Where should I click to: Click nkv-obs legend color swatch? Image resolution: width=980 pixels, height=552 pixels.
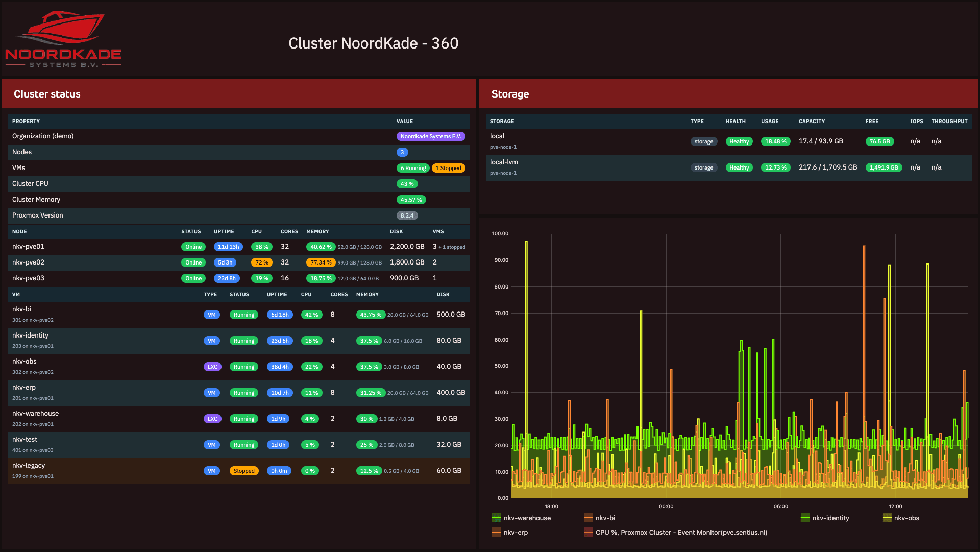pos(887,518)
